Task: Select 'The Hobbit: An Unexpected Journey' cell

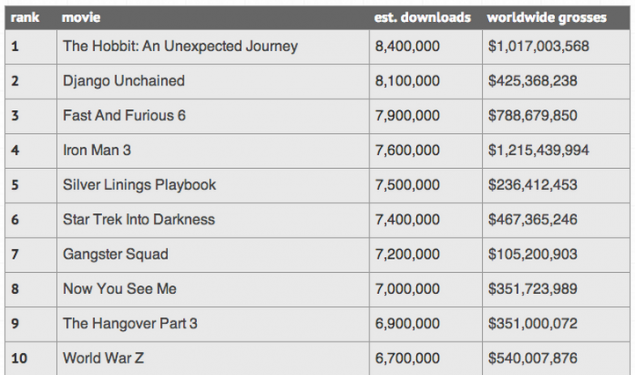Action: pyautogui.click(x=213, y=47)
